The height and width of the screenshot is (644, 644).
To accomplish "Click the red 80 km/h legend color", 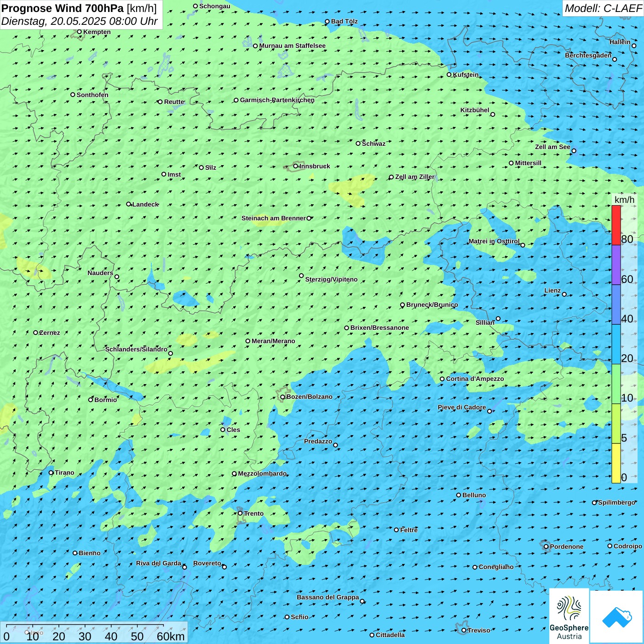I will [x=616, y=225].
